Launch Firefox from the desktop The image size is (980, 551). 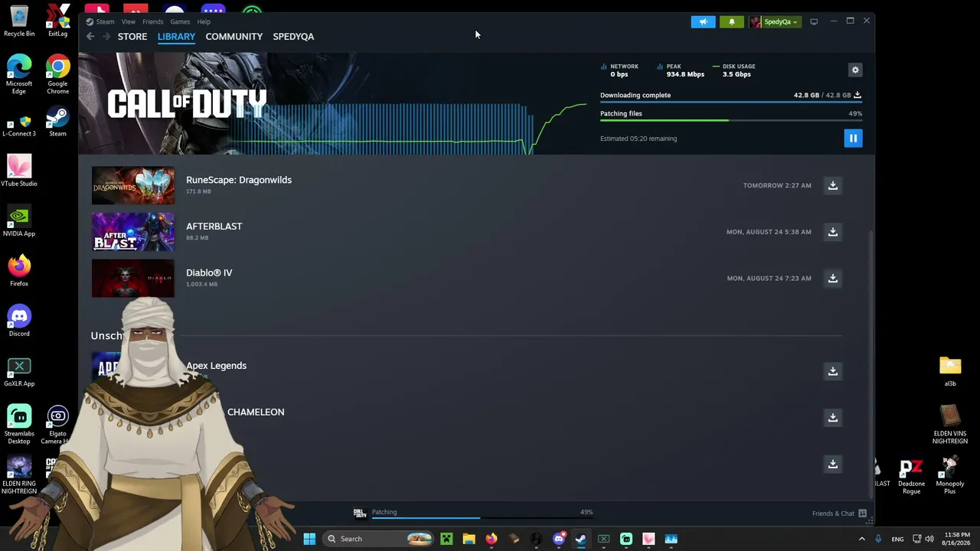click(19, 271)
